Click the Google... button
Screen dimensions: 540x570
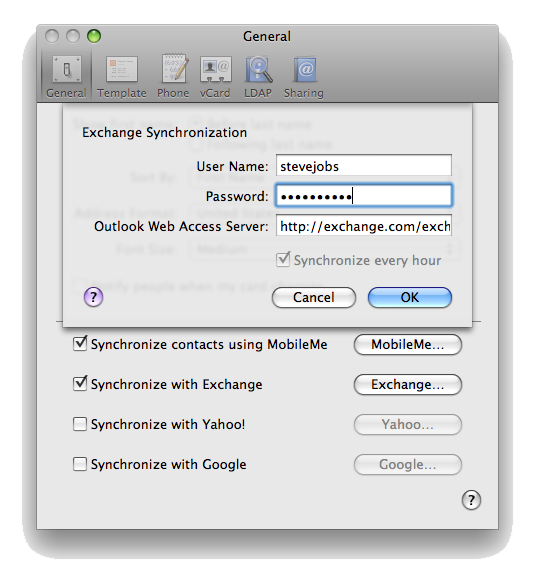pos(408,464)
